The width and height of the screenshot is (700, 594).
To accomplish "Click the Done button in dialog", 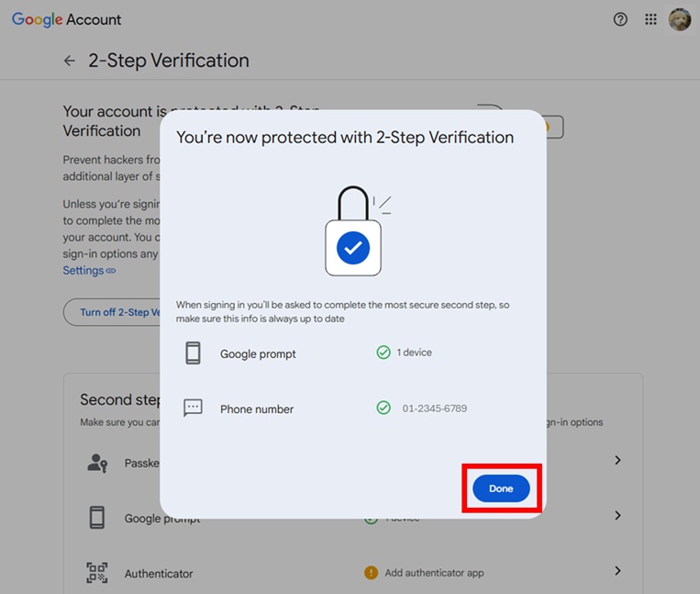I will [x=501, y=488].
